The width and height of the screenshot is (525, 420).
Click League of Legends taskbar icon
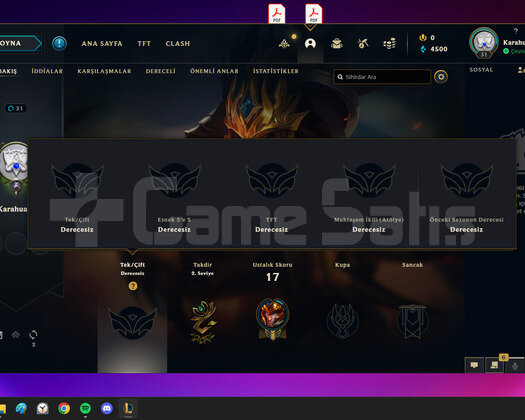click(128, 408)
